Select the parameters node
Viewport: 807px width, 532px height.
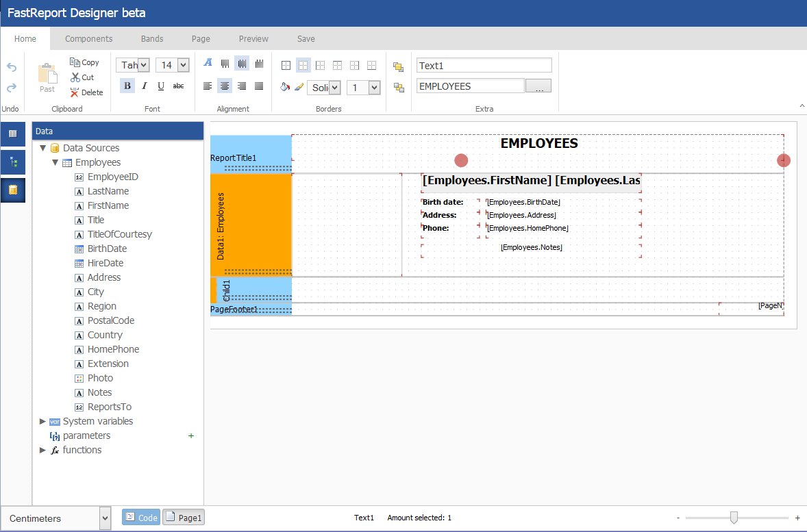[86, 435]
